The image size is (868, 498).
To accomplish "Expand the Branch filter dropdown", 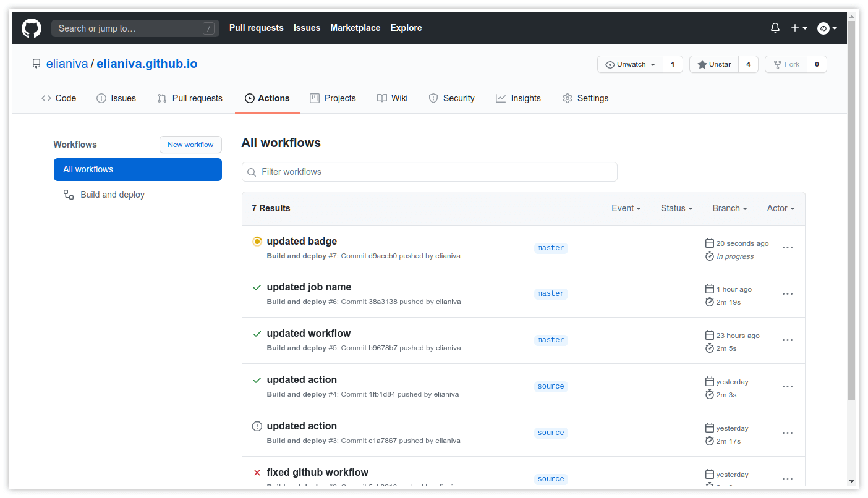I will point(730,208).
